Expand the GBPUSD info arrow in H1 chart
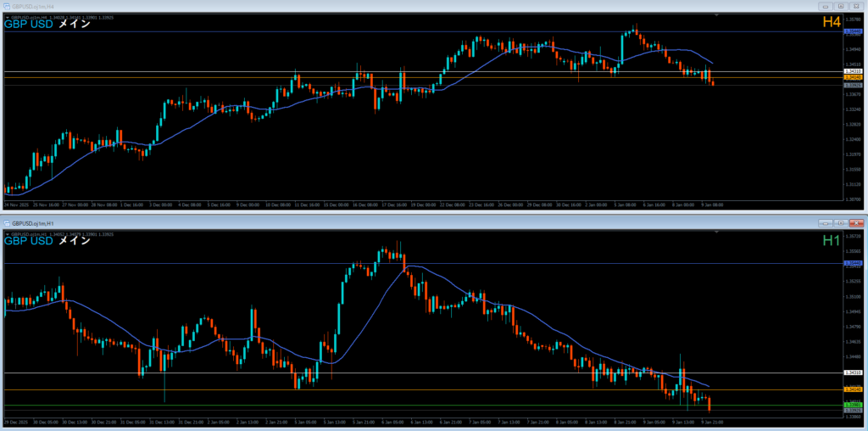Image resolution: width=868 pixels, height=431 pixels. [8, 232]
